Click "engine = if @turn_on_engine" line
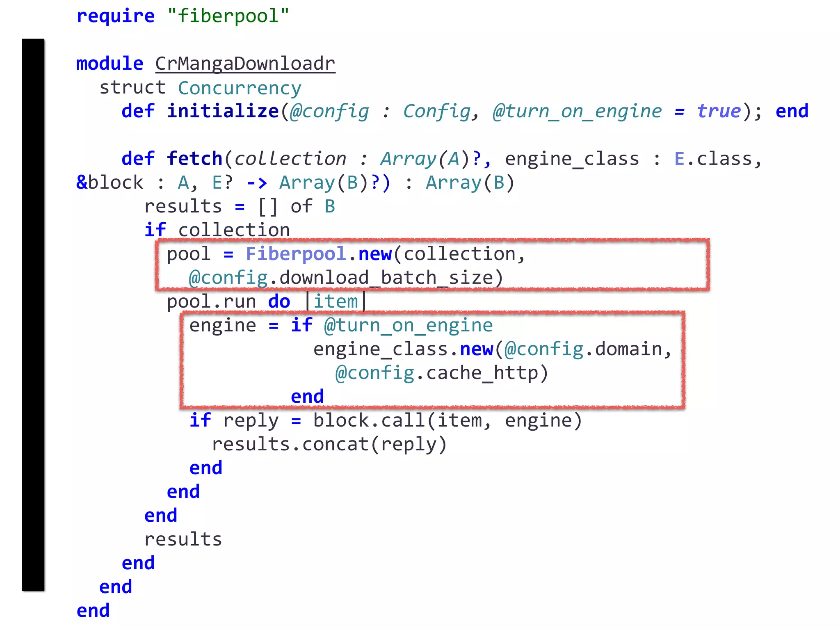 click(341, 326)
